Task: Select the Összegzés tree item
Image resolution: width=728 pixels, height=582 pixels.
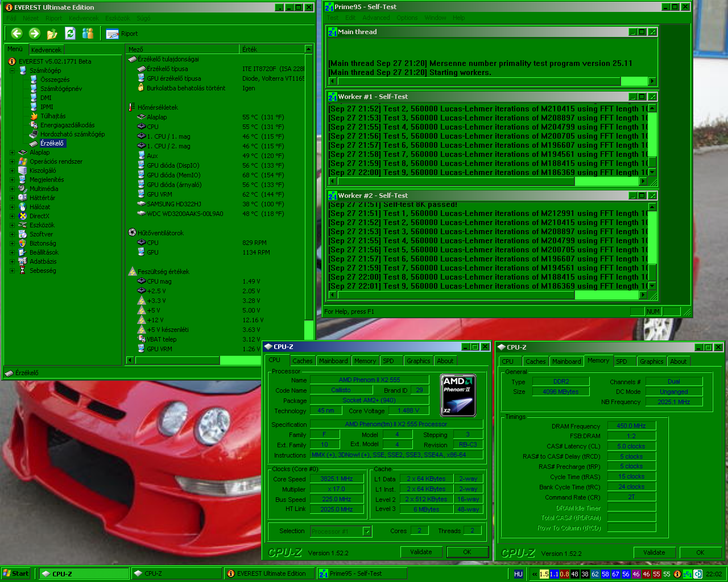Action: [x=55, y=80]
